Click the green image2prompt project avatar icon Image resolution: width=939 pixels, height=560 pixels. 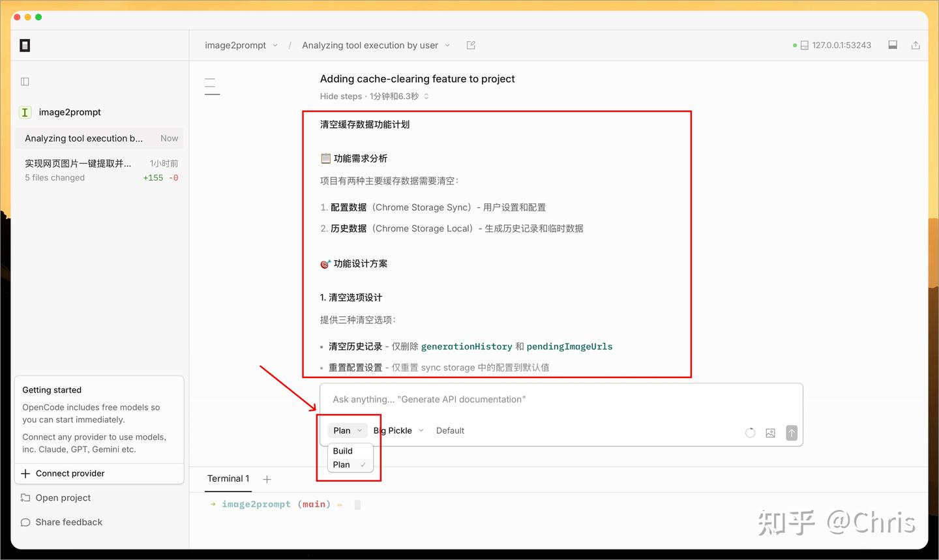pos(25,112)
